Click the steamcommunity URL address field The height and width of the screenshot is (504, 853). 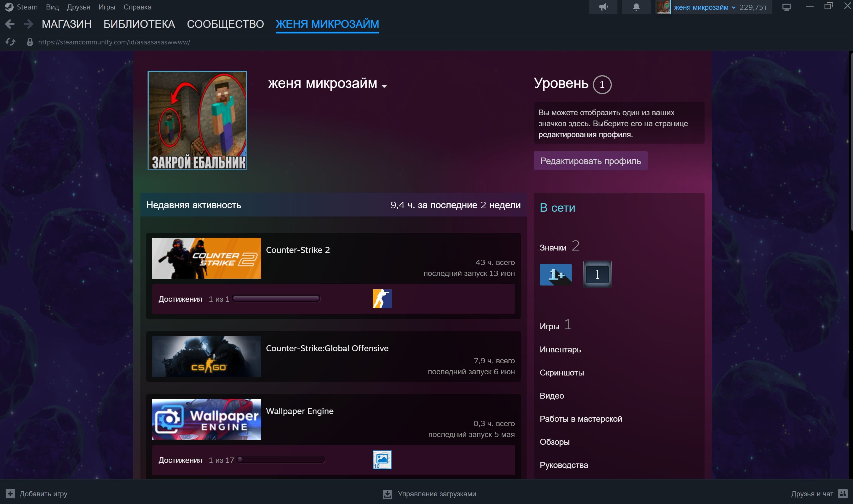pyautogui.click(x=114, y=42)
